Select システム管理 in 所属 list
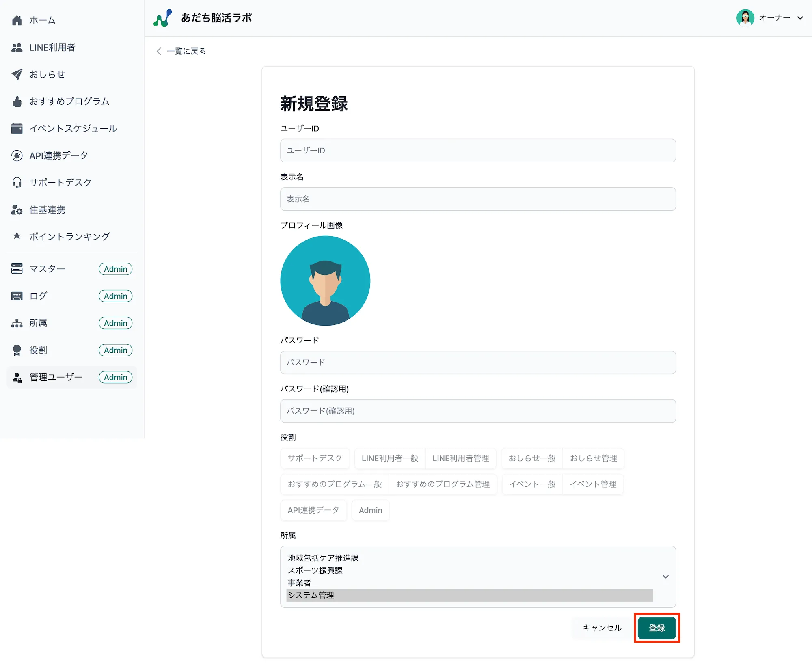This screenshot has height=667, width=812. (x=469, y=595)
